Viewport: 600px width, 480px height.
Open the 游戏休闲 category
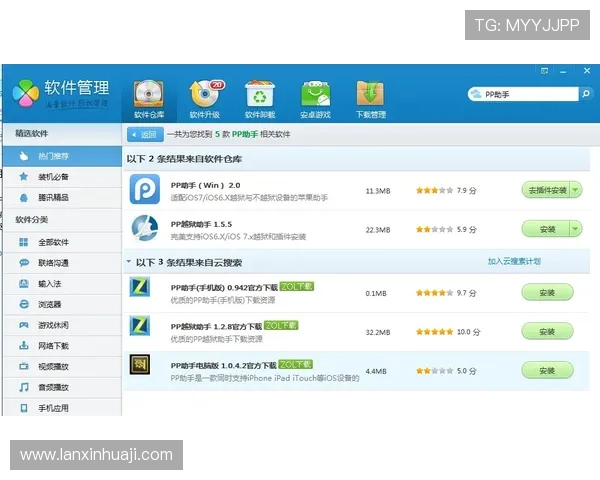(x=62, y=325)
